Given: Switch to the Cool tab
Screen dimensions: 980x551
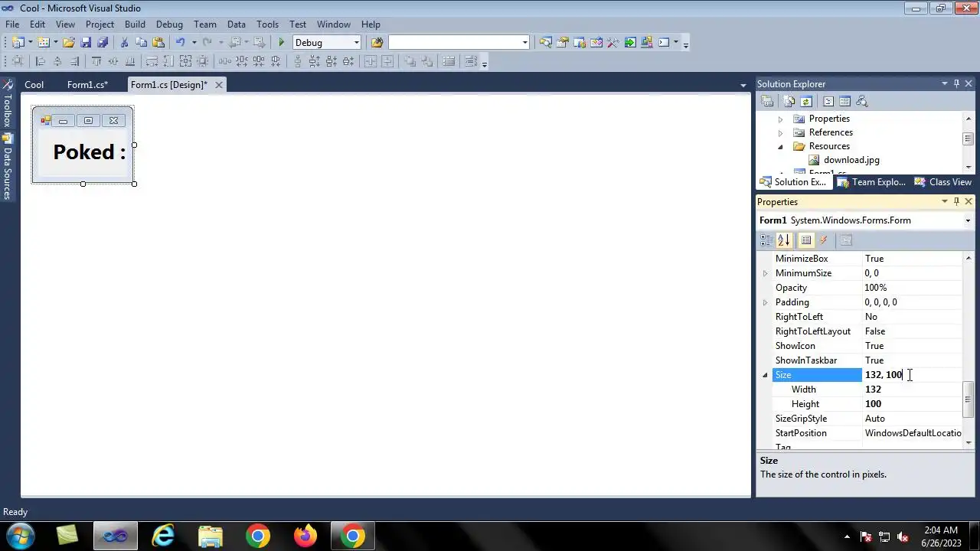Looking at the screenshot, I should 34,85.
